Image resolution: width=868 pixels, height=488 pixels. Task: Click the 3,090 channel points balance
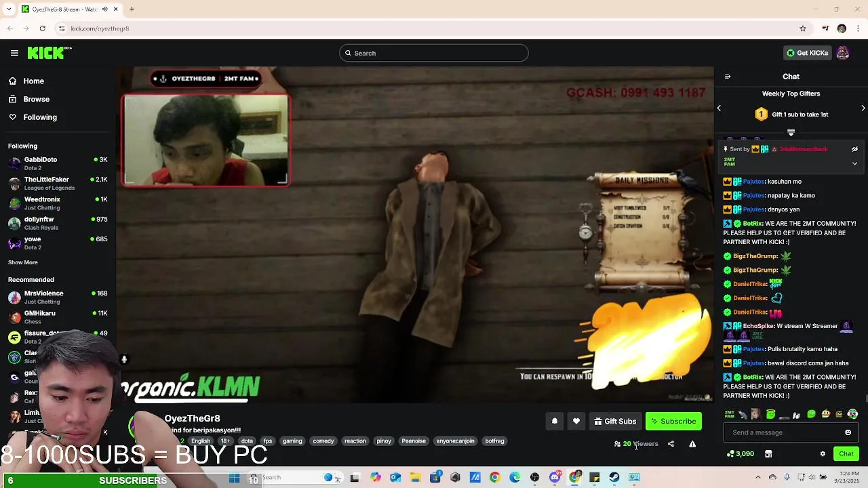[x=741, y=454]
